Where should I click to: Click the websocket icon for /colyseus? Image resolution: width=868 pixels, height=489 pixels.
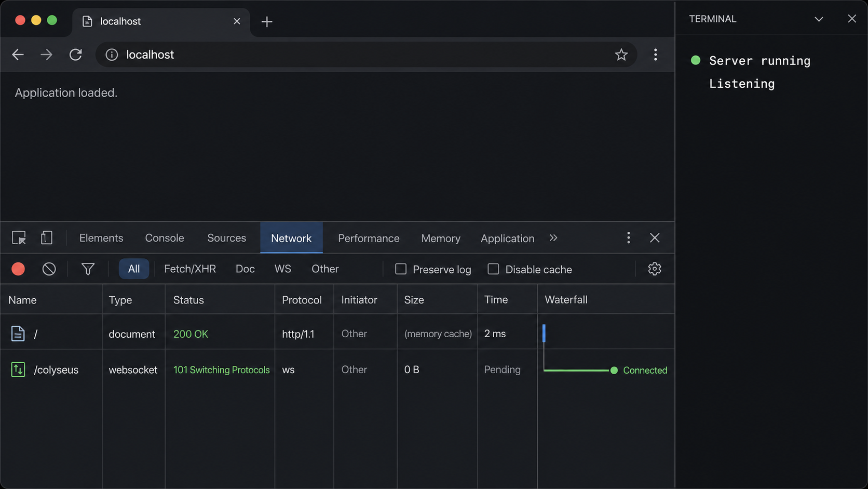[x=18, y=369]
